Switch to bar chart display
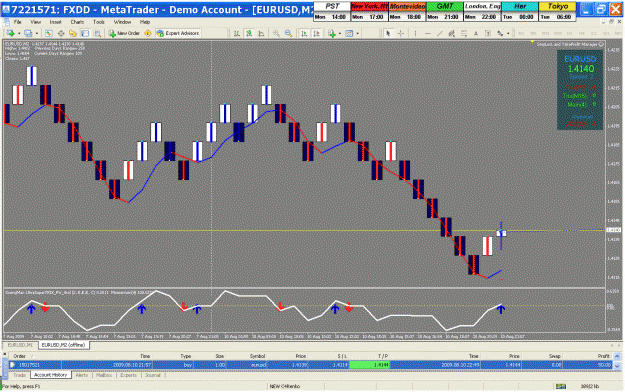This screenshot has width=625, height=392. click(x=237, y=33)
